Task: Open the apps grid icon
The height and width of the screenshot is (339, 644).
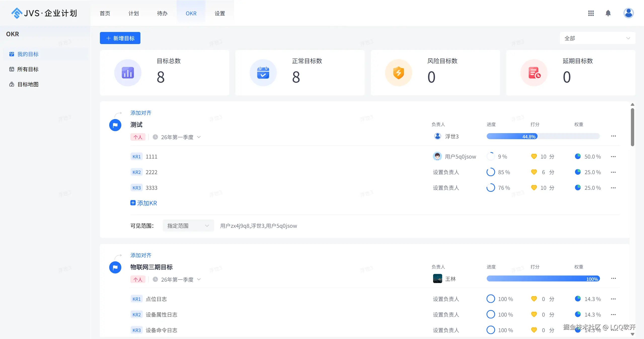Action: pyautogui.click(x=591, y=13)
